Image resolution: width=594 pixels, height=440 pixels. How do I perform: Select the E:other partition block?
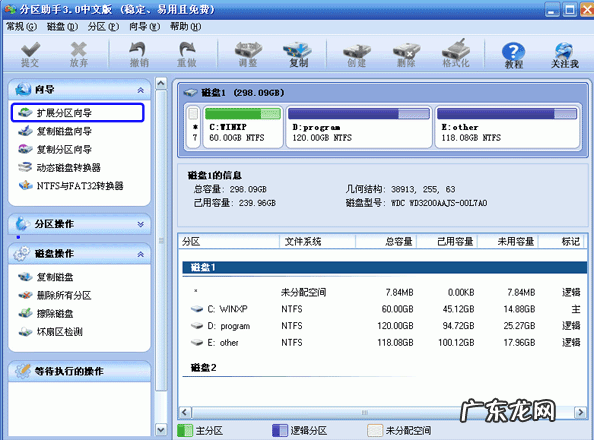[x=507, y=127]
